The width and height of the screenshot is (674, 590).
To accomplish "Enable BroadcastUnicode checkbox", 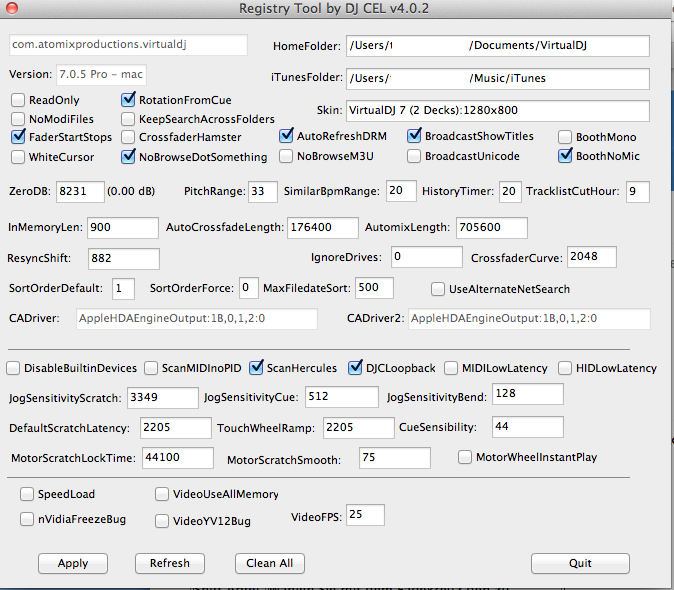I will coord(414,156).
